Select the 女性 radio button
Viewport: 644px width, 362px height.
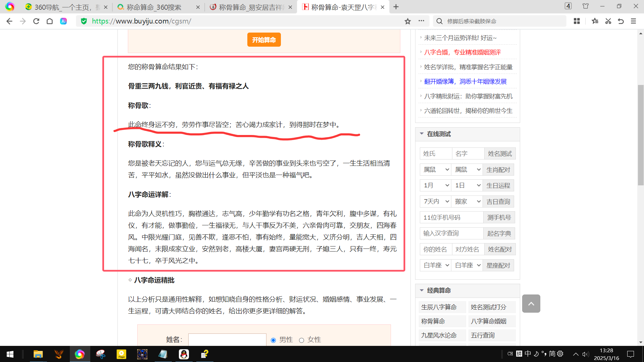coord(301,340)
